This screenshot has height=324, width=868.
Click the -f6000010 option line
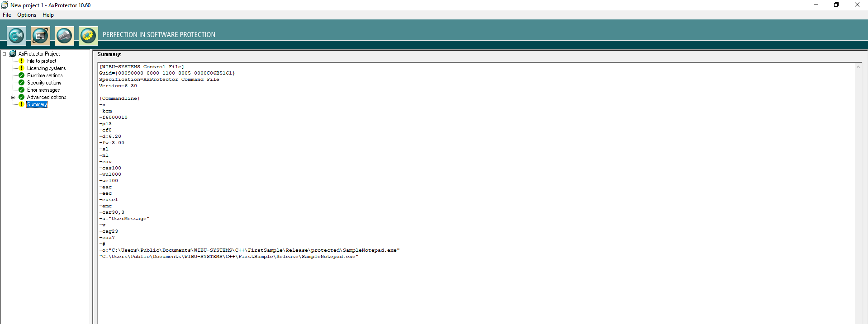pyautogui.click(x=113, y=117)
